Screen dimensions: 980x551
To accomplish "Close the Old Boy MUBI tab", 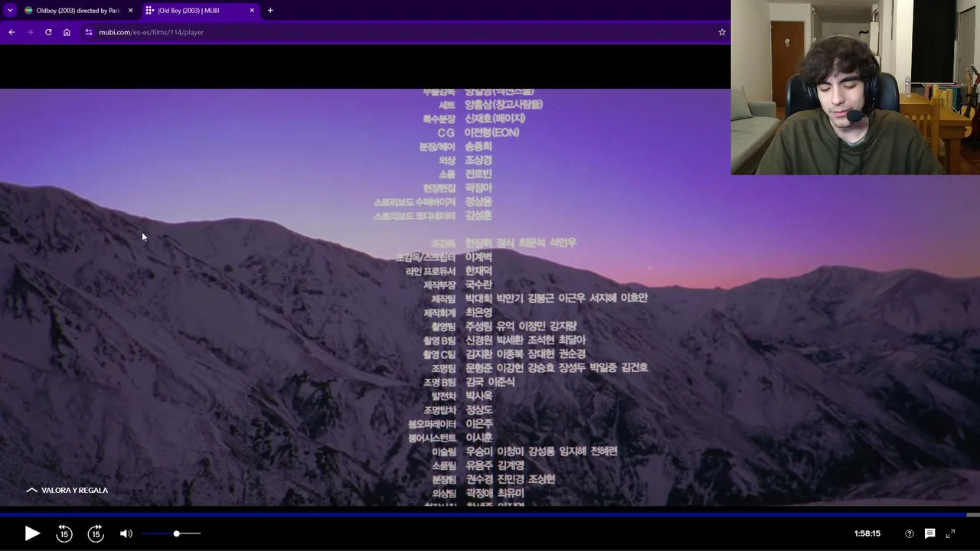I will pos(252,11).
